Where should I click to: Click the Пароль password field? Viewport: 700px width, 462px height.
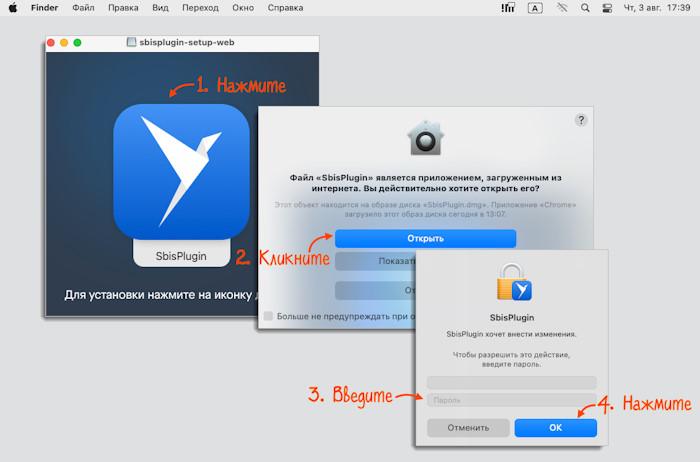512,400
